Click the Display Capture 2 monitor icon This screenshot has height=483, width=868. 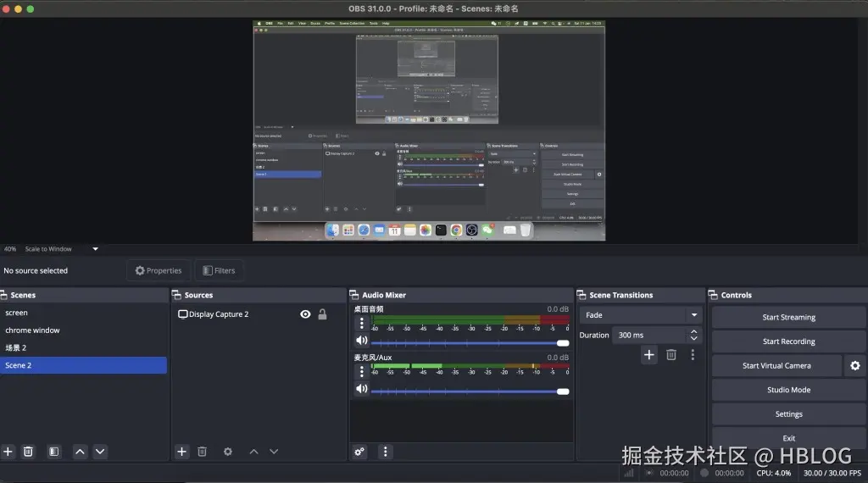tap(182, 314)
